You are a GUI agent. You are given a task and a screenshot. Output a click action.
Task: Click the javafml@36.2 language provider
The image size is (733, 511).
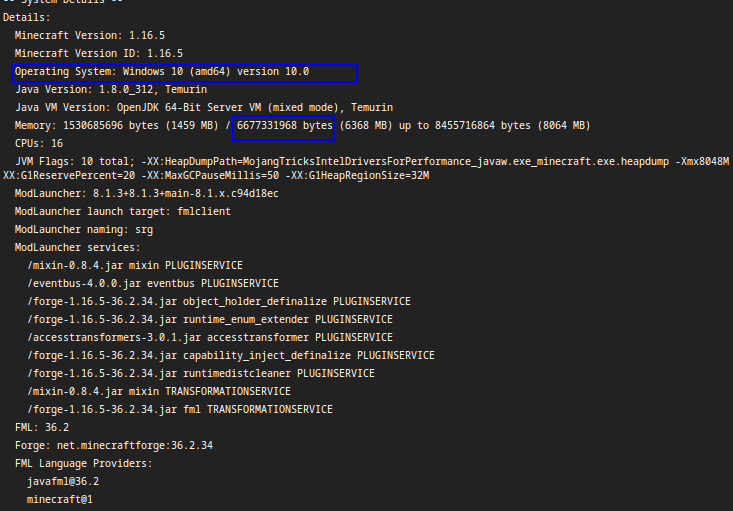tap(63, 481)
